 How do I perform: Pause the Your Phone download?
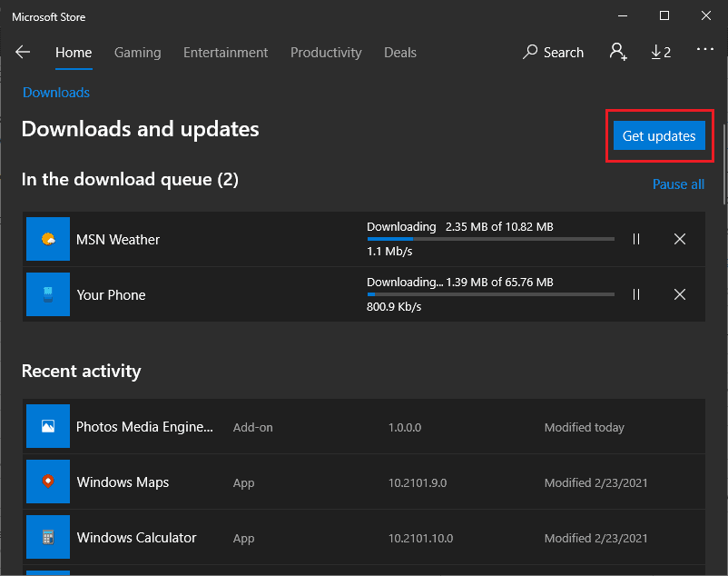tap(636, 294)
